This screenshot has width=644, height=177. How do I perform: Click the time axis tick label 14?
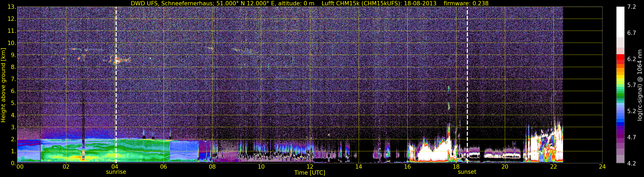click(x=358, y=167)
